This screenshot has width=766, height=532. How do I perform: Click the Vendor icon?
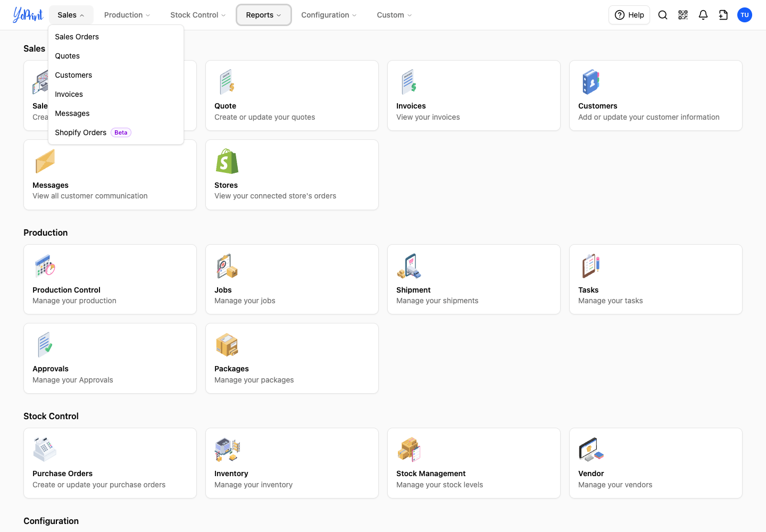591,450
